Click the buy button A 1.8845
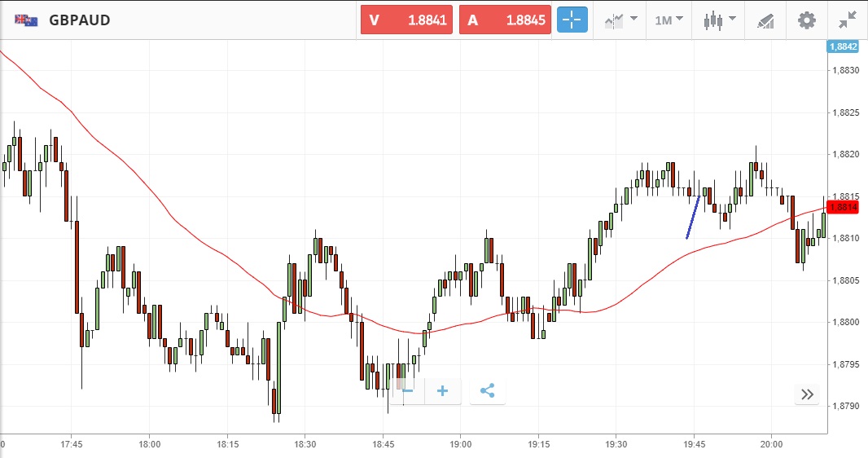The width and height of the screenshot is (868, 458). pyautogui.click(x=506, y=20)
